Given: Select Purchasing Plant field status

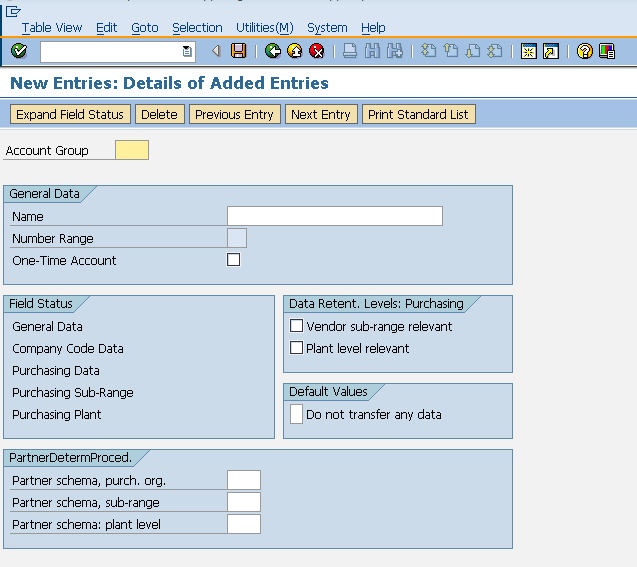Looking at the screenshot, I should [x=56, y=414].
